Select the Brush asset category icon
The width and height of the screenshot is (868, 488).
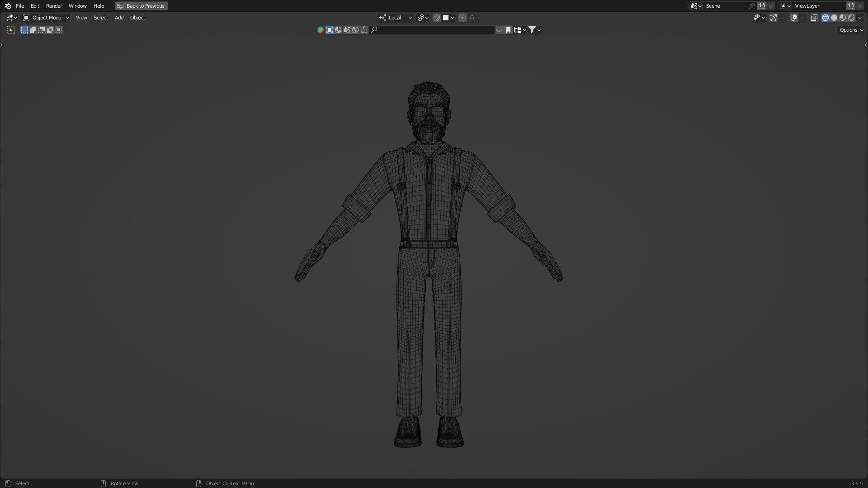click(364, 30)
